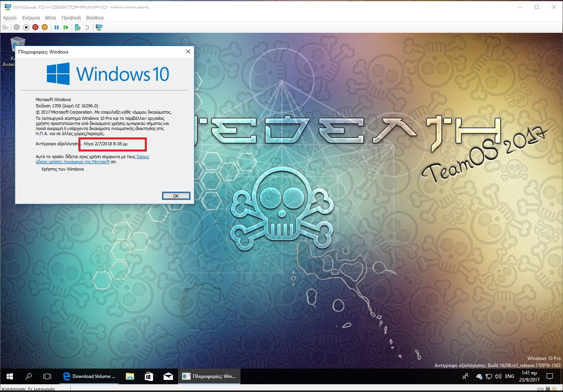Click the Hyper-V window title bar icon
Screen dimensions: 563x392
[7, 7]
